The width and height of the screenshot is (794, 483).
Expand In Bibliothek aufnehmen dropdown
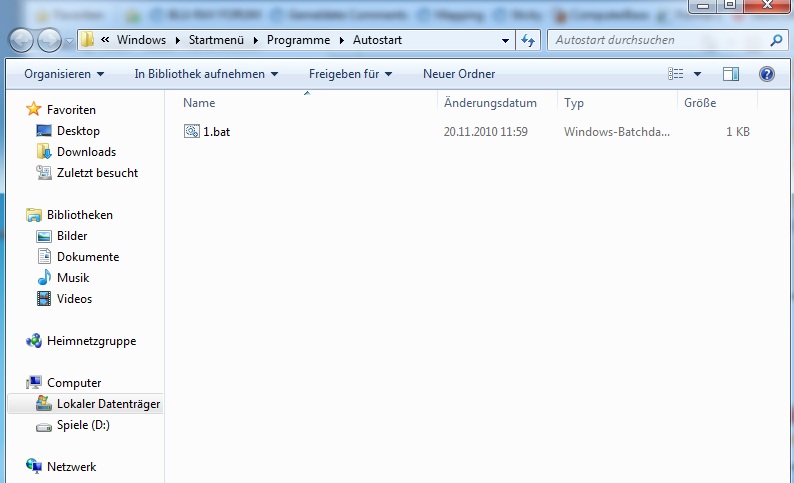(207, 74)
